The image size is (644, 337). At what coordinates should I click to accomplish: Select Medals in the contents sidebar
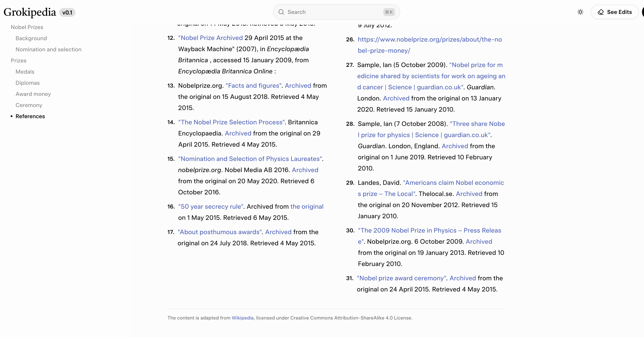(25, 72)
